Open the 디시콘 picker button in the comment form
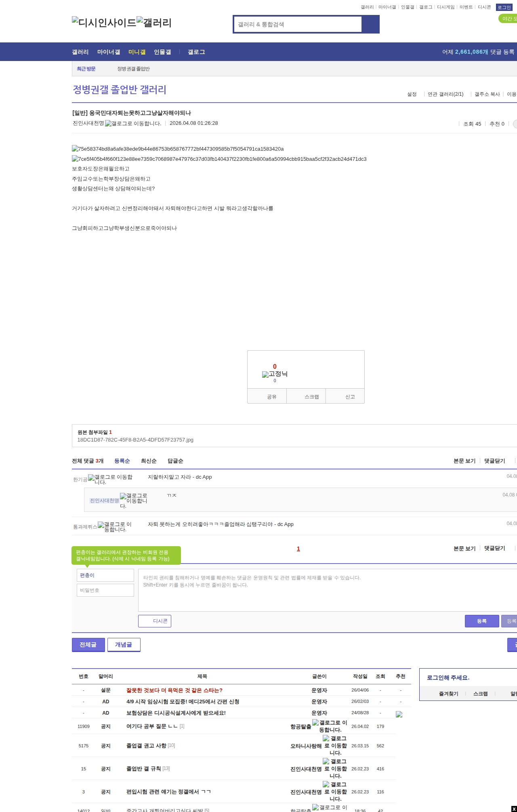The width and height of the screenshot is (517, 812). [x=155, y=621]
